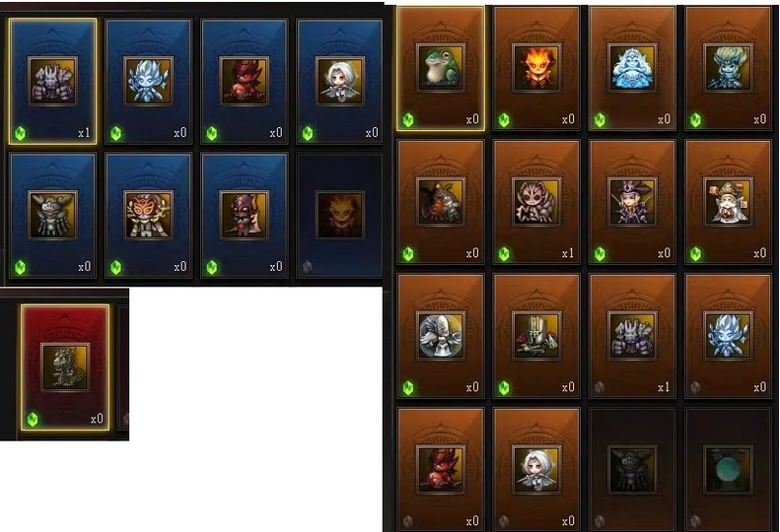Choose the pirate captain with purple hat
The height and width of the screenshot is (532, 780).
pos(632,202)
